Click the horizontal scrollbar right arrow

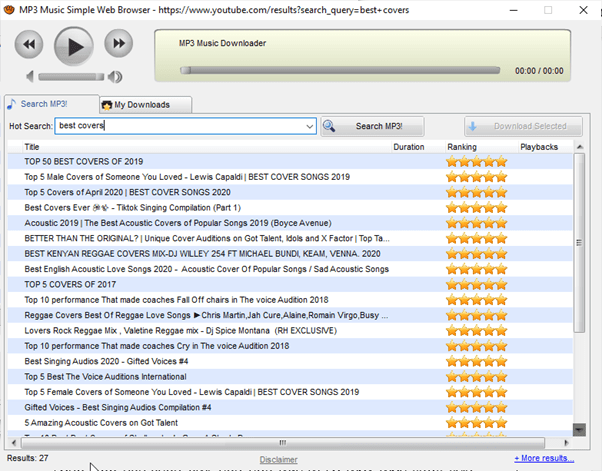pos(566,443)
